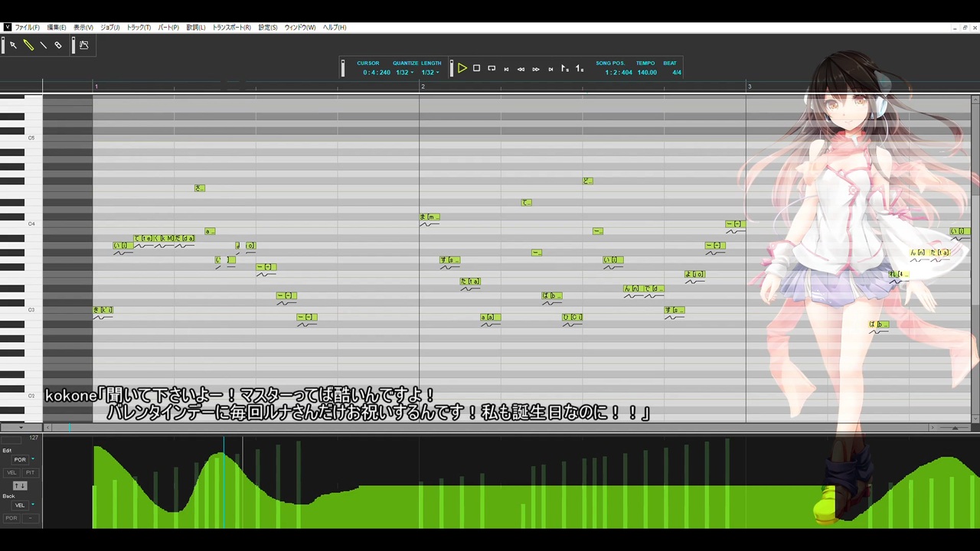
Task: Expand the Back parameter dropdown arrow
Action: (33, 505)
